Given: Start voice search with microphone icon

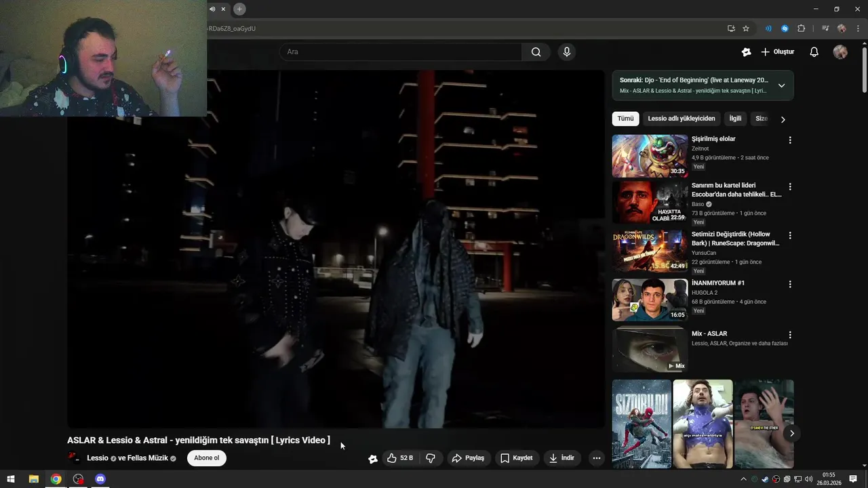Looking at the screenshot, I should (567, 52).
